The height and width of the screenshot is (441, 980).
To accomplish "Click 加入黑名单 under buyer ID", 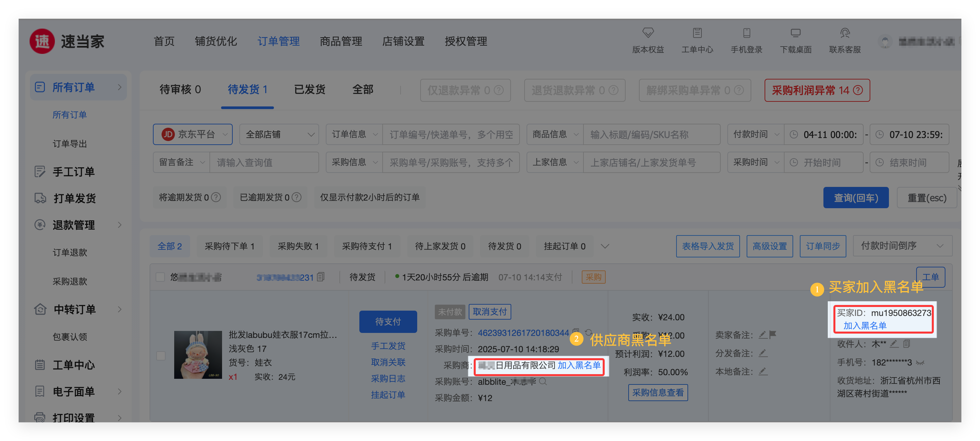I will 864,326.
